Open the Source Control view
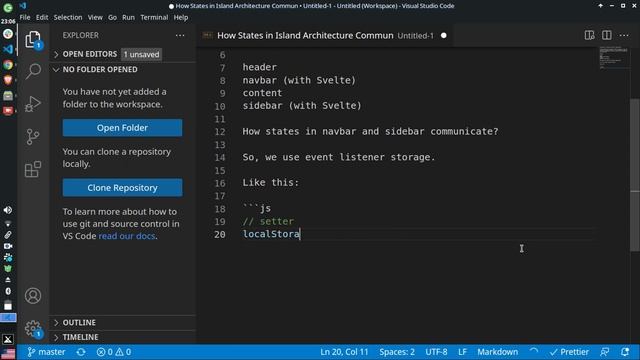This screenshot has width=640, height=360. click(x=33, y=137)
